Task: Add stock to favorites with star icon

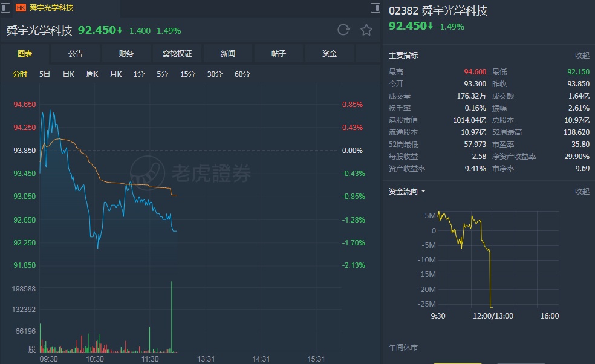Action: coord(366,30)
